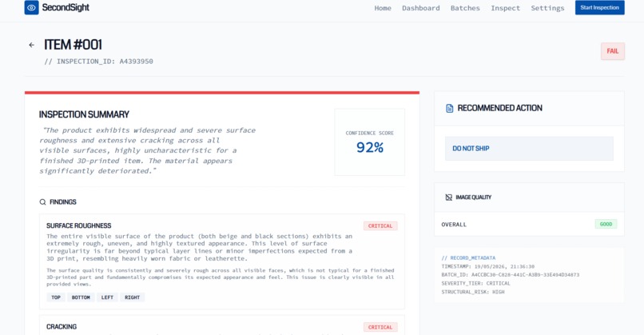Click the FINDINGS section label

(63, 201)
